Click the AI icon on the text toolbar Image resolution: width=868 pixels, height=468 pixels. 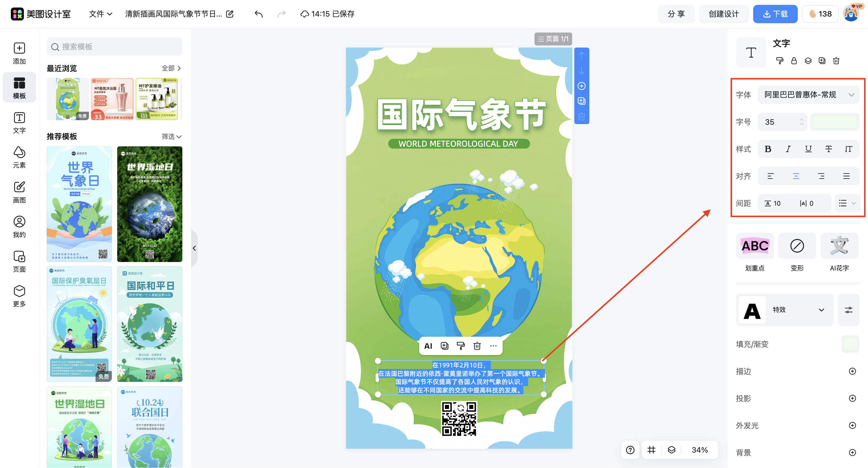(x=428, y=346)
